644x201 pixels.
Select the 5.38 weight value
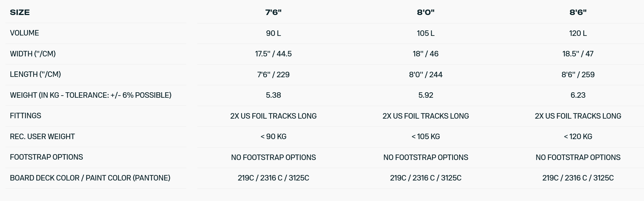point(273,95)
